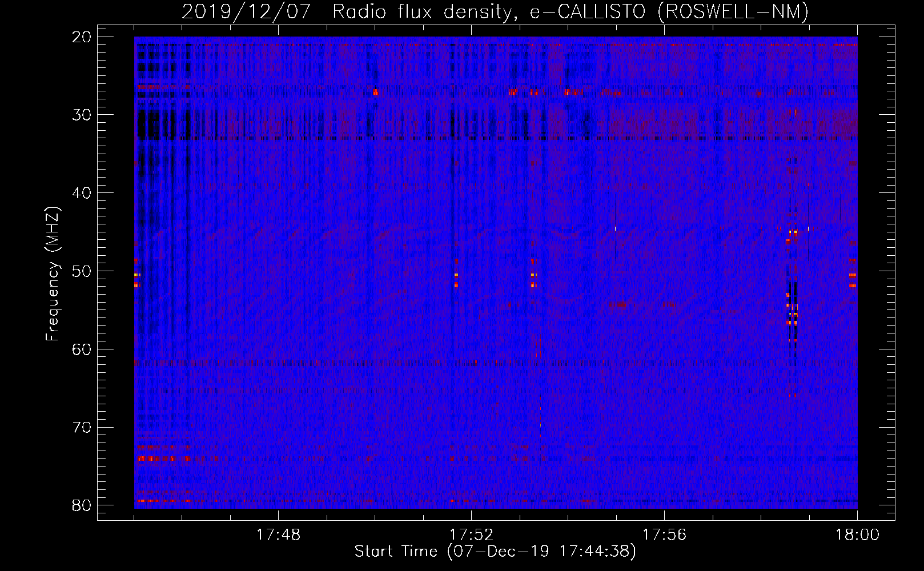Click the 18:00 time tick label
The width and height of the screenshot is (924, 571).
point(857,535)
